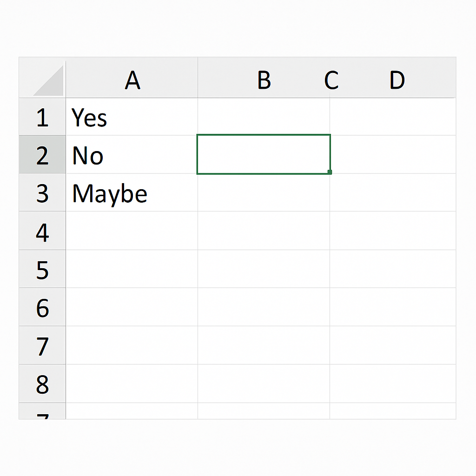Screen dimensions: 476x476
Task: Click the selected empty cell B2
Action: pos(264,154)
